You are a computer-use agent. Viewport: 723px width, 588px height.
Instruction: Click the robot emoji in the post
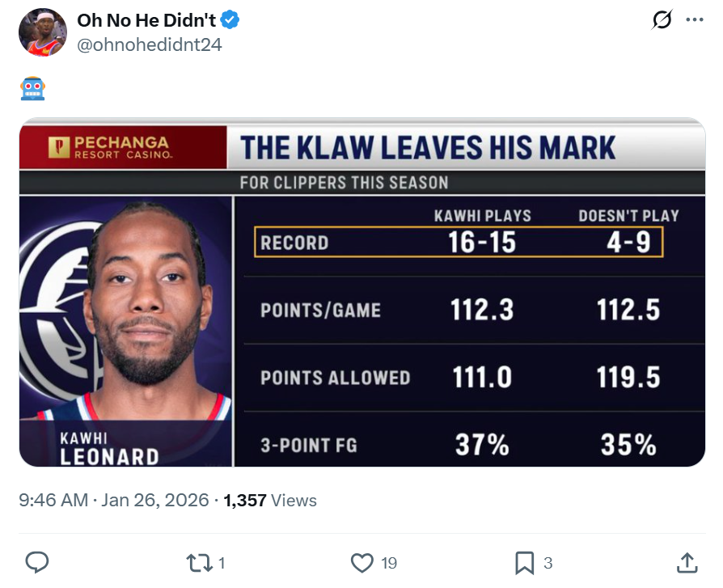[32, 88]
